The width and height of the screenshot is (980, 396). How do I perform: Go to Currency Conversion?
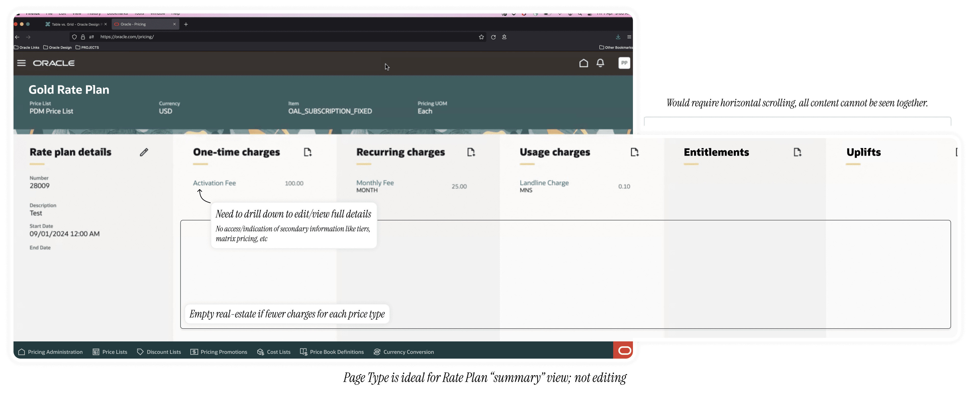pyautogui.click(x=404, y=352)
